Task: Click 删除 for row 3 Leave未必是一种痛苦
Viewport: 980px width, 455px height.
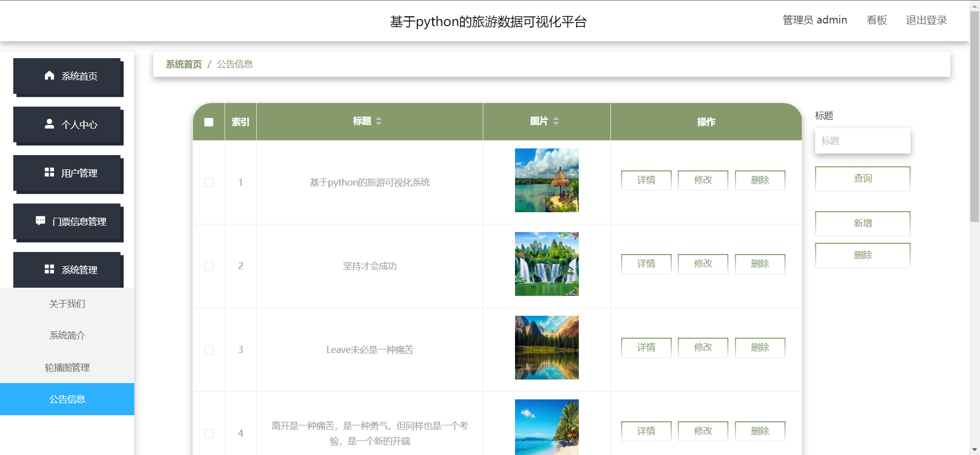Action: click(x=760, y=347)
